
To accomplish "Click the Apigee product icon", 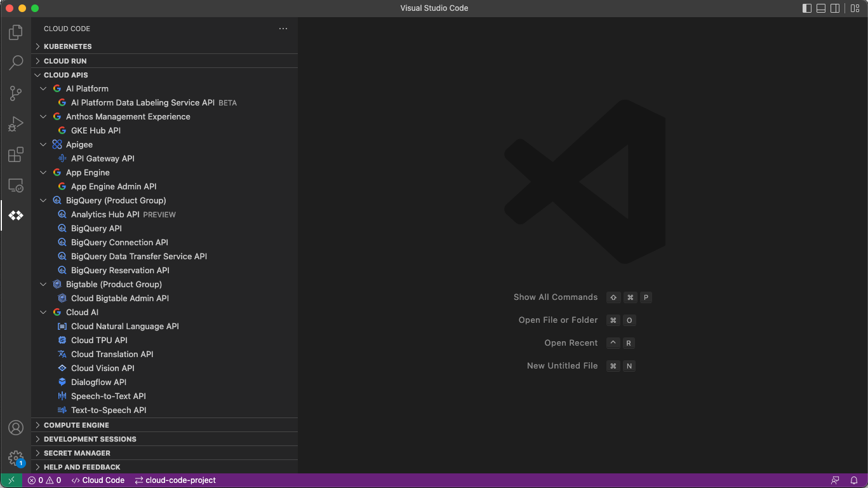I will (57, 144).
